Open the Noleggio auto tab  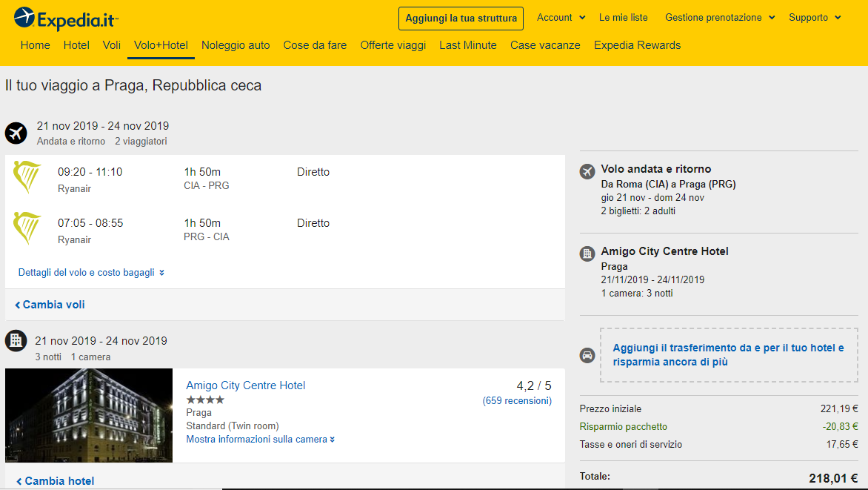[236, 45]
